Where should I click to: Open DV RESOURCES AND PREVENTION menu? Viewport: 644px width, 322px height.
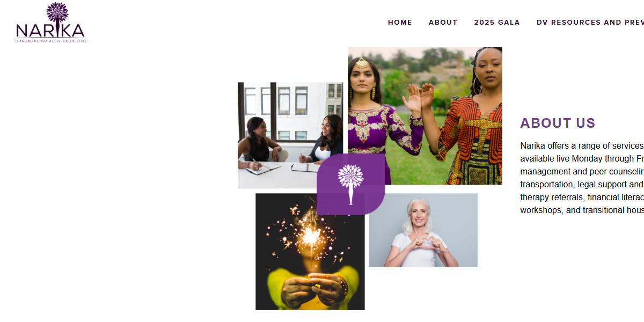[x=590, y=23]
